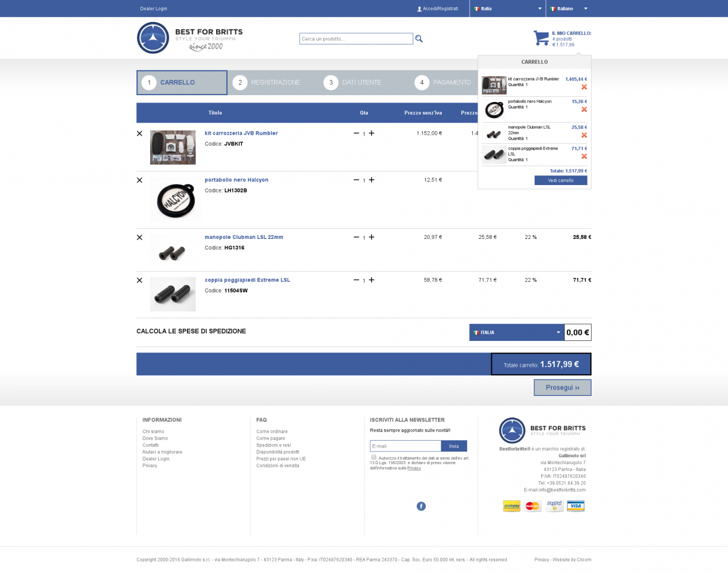Click the Invia newsletter button
This screenshot has width=728, height=573.
[x=454, y=446]
